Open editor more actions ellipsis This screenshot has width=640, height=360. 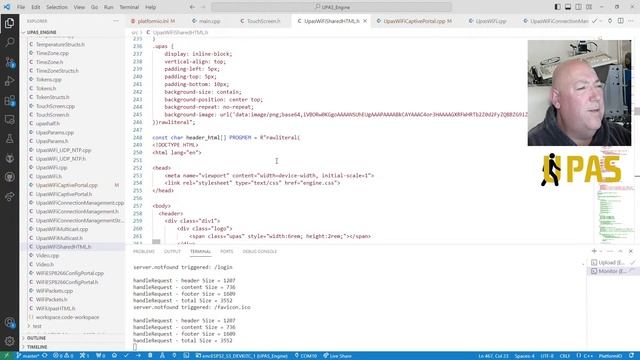pos(631,21)
